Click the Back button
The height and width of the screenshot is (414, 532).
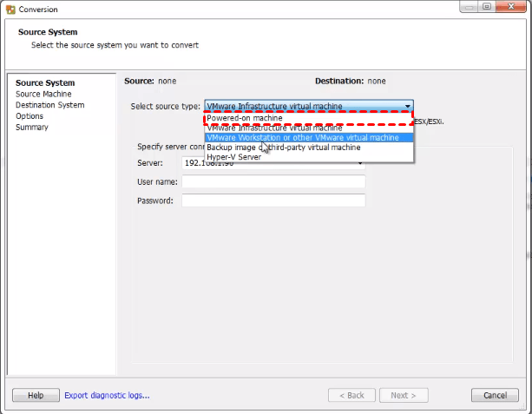click(x=351, y=396)
